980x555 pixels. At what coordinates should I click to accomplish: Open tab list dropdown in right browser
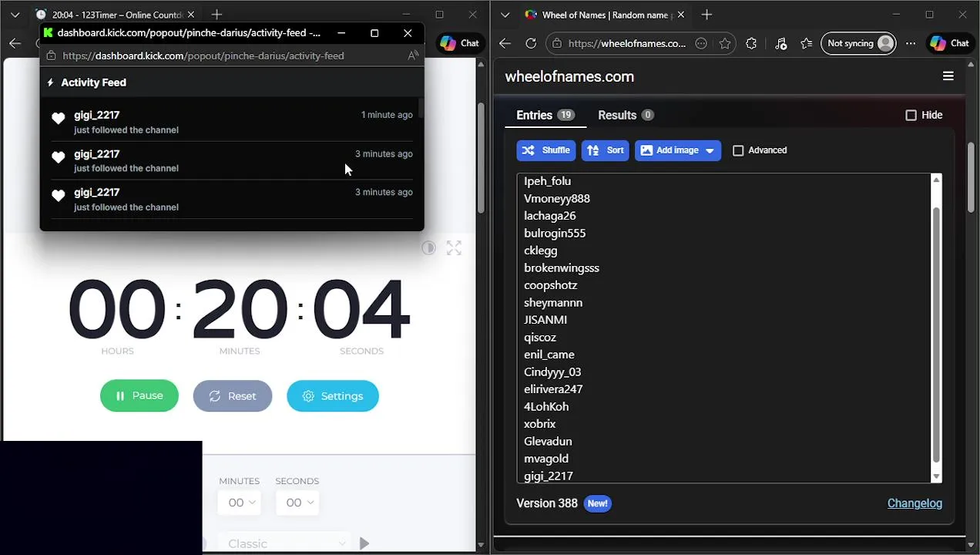[505, 15]
